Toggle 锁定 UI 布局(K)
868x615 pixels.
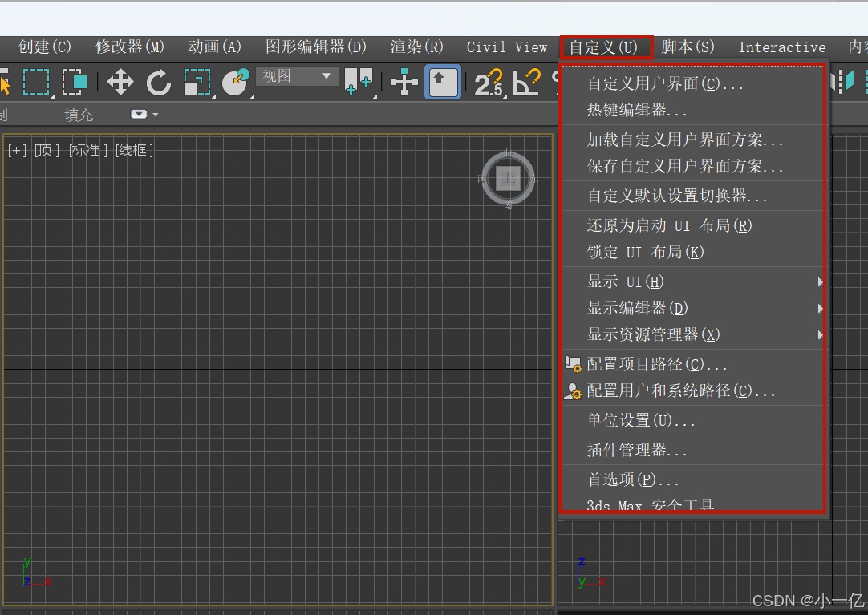point(694,253)
